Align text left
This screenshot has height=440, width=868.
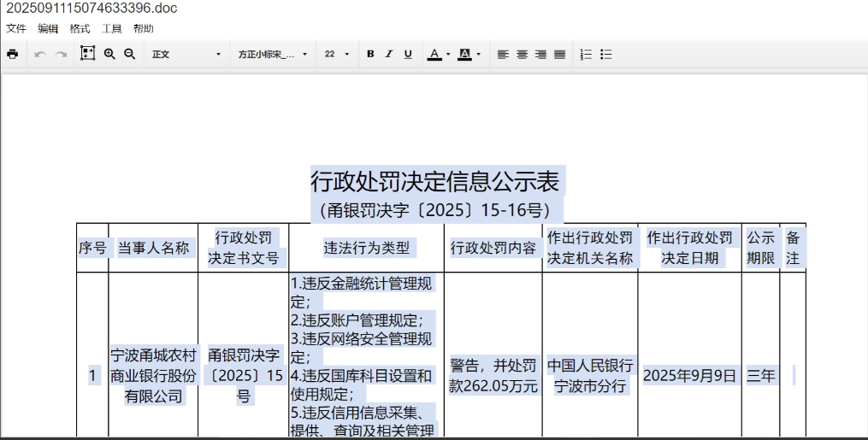click(x=503, y=54)
